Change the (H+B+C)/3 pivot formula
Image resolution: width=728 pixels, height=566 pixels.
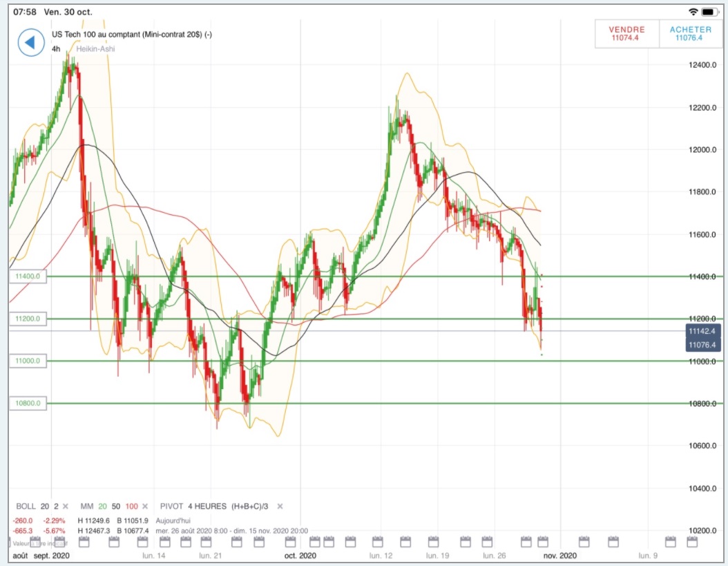(250, 507)
